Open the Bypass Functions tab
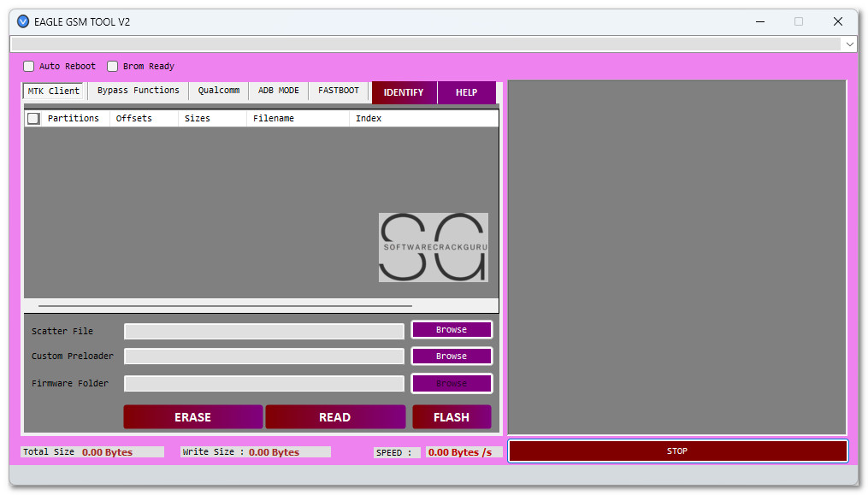868x495 pixels. click(x=139, y=91)
